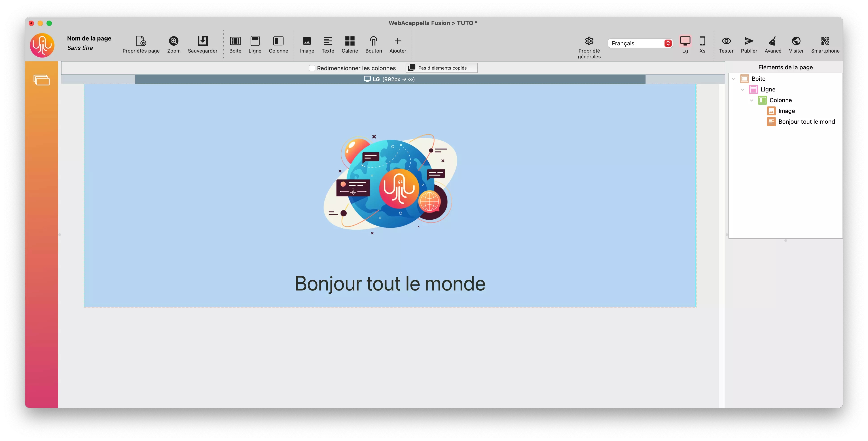Open Propriétés page settings
The height and width of the screenshot is (441, 868).
(x=141, y=45)
